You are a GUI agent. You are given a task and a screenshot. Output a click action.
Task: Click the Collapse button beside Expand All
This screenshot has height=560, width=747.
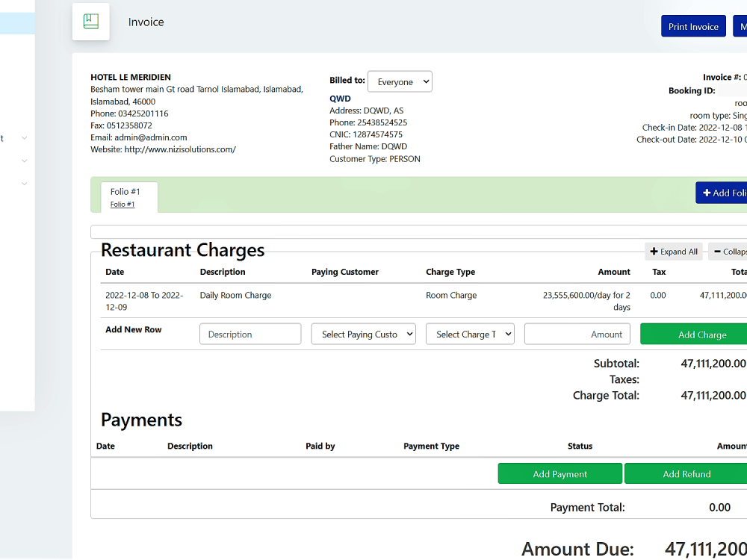(729, 252)
